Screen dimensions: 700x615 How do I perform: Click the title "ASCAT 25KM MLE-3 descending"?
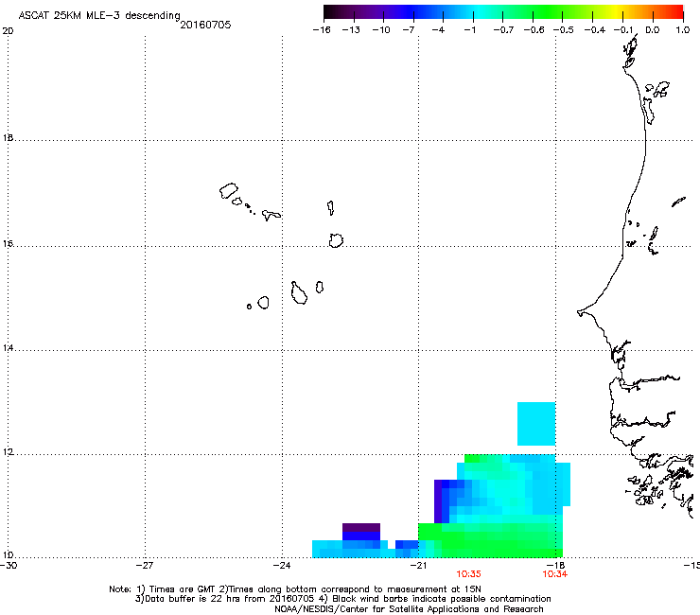[99, 15]
